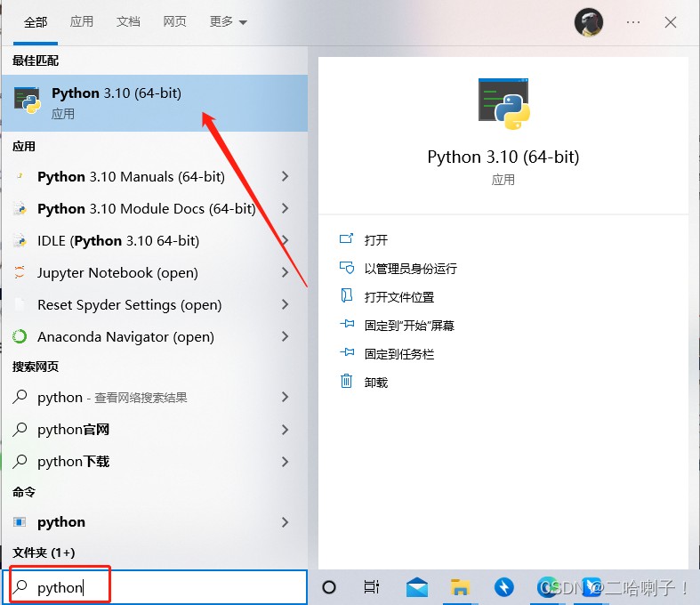Expand python 查看网络搜索结果 arrow

click(286, 397)
